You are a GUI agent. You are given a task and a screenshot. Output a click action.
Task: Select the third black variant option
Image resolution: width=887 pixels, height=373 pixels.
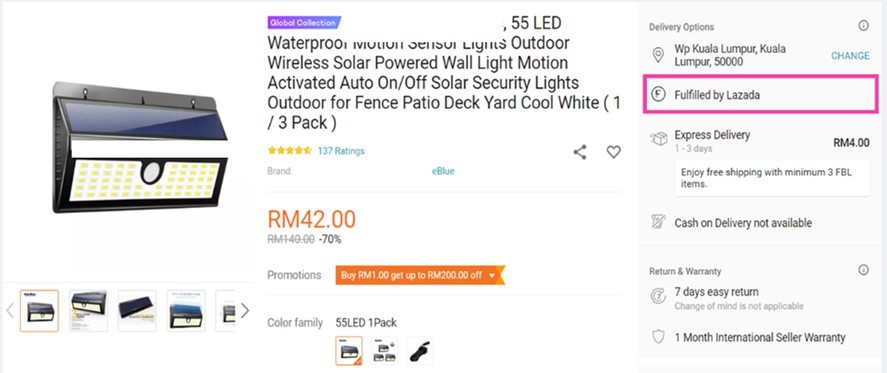point(420,351)
